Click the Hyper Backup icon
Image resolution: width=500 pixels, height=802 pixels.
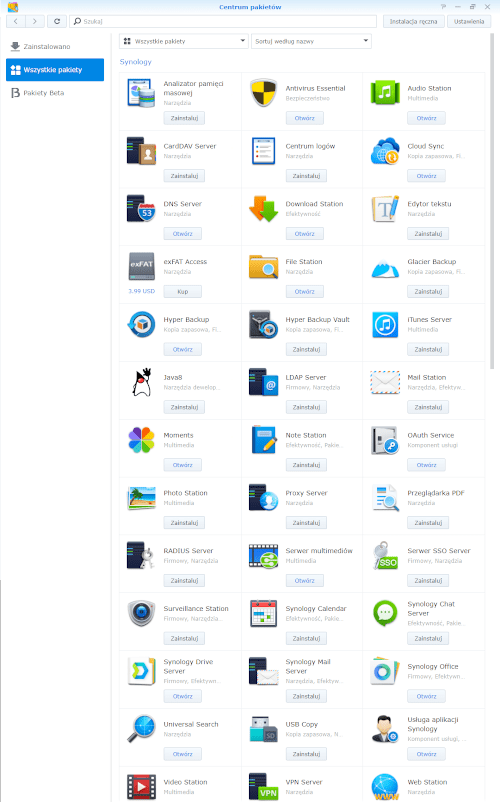141,324
